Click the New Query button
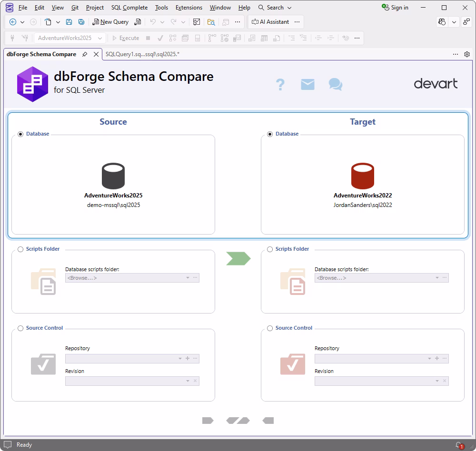The height and width of the screenshot is (451, 476). click(x=110, y=22)
